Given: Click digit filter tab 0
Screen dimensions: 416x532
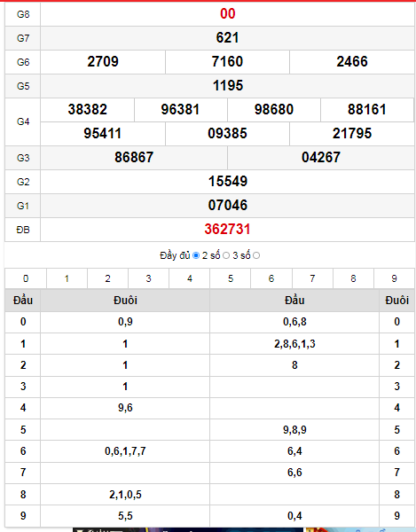Looking at the screenshot, I should tap(26, 278).
